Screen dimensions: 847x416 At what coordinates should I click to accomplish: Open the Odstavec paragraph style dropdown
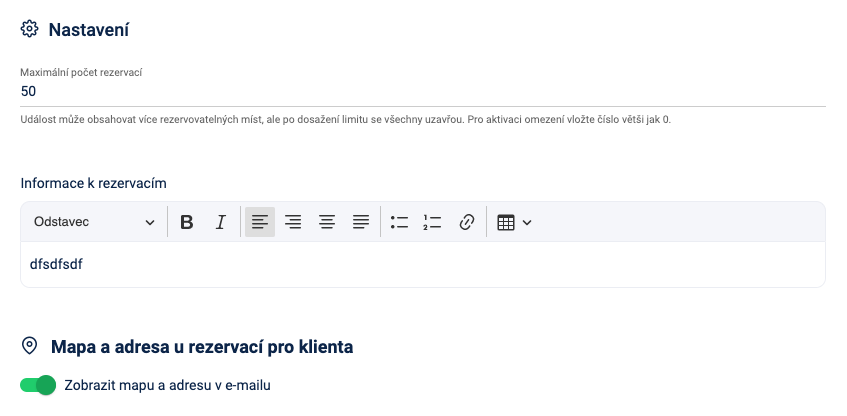(x=94, y=222)
